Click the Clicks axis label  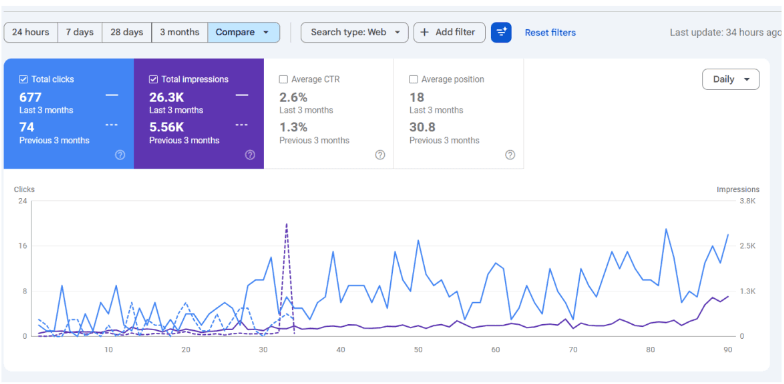[24, 190]
